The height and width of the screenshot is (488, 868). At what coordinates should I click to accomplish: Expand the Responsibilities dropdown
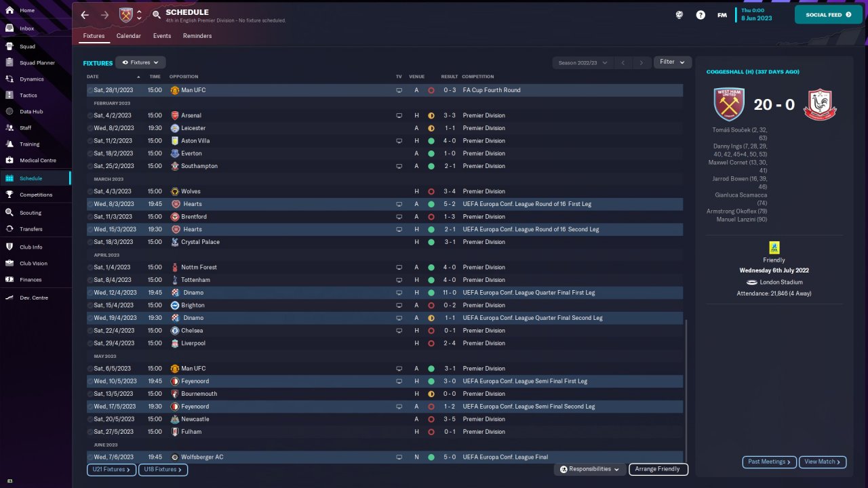[589, 469]
